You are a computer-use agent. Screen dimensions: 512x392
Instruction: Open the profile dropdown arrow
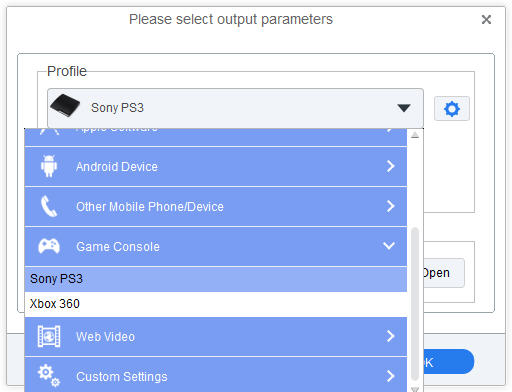(404, 108)
